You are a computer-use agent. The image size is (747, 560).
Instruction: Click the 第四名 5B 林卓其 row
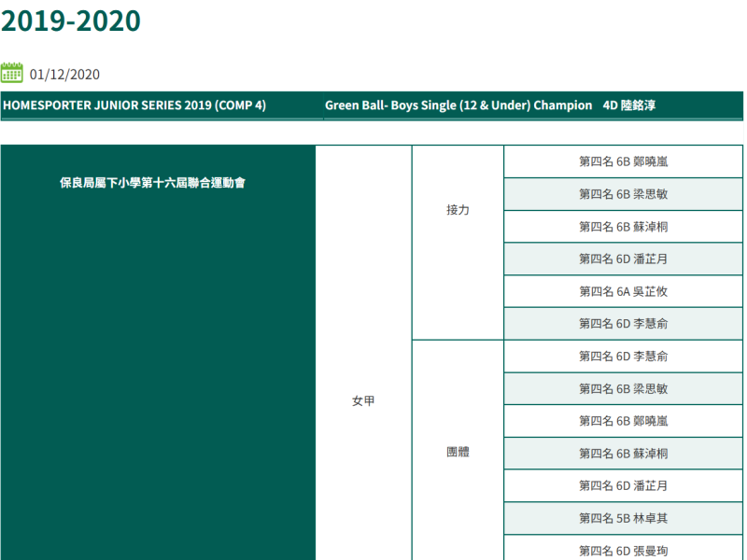pos(623,518)
